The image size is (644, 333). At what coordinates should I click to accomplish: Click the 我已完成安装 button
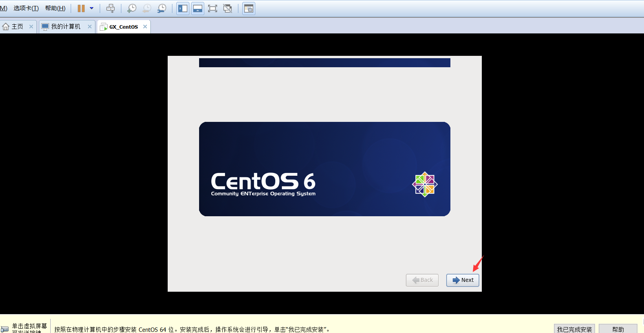click(x=574, y=329)
